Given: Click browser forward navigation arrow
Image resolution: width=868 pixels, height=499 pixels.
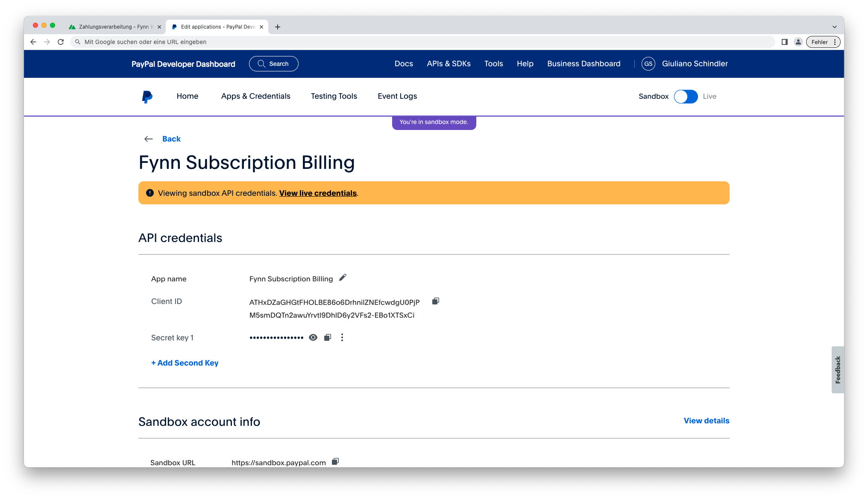Looking at the screenshot, I should tap(47, 42).
